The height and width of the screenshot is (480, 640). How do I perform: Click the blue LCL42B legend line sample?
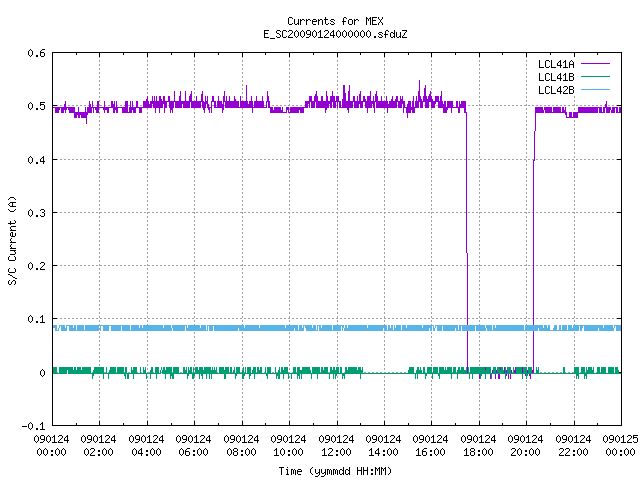coord(595,89)
